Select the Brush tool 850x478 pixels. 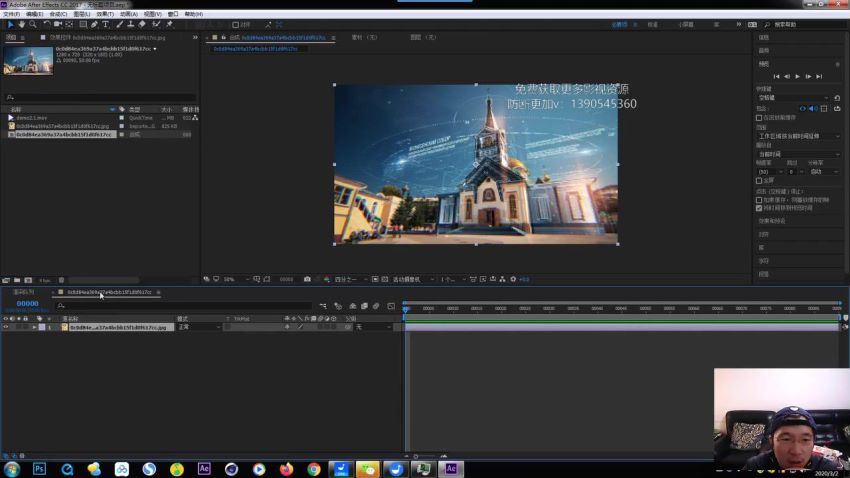click(119, 24)
